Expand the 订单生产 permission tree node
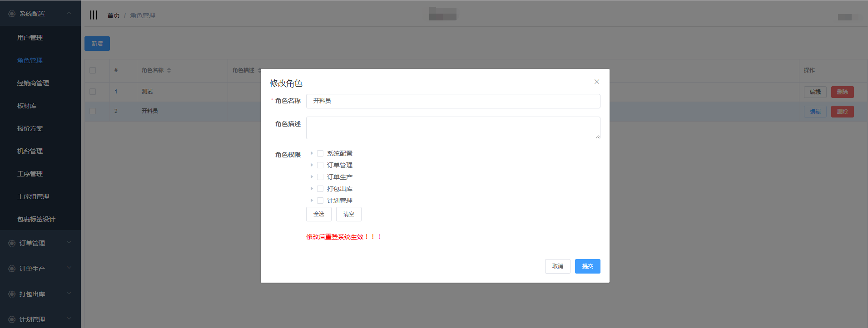Viewport: 868px width, 328px height. tap(312, 177)
